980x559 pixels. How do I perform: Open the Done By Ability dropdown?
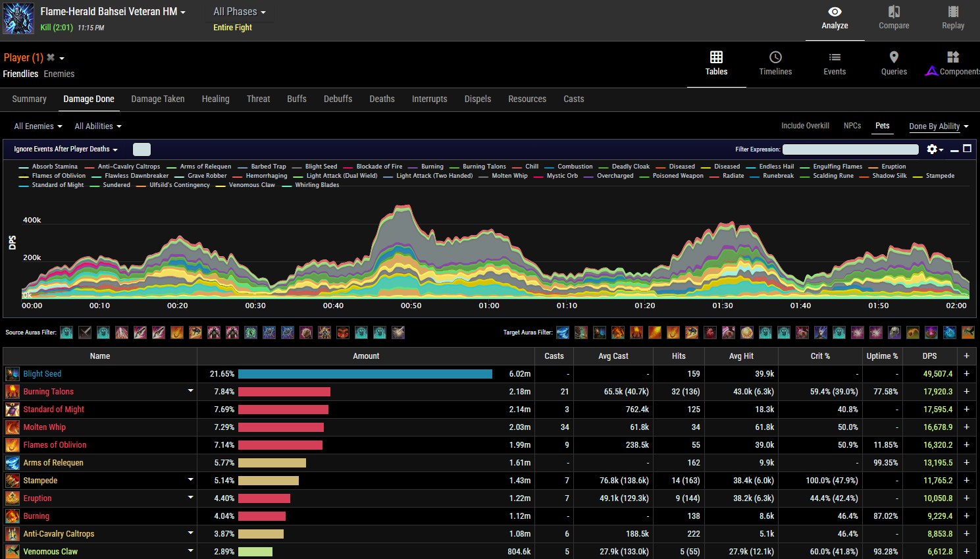(x=939, y=126)
